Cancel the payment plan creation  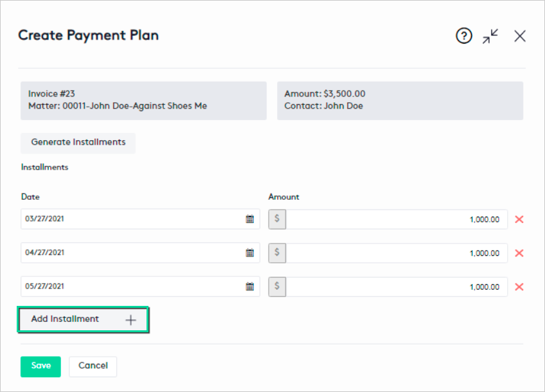[x=93, y=366]
